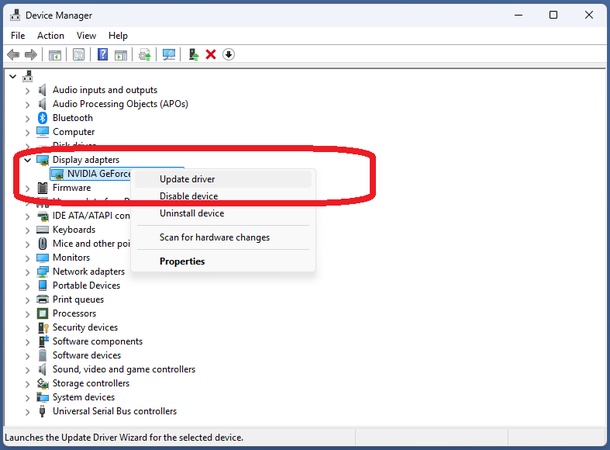This screenshot has width=610, height=450.
Task: Select the Sound, video and game controllers item
Action: click(123, 369)
